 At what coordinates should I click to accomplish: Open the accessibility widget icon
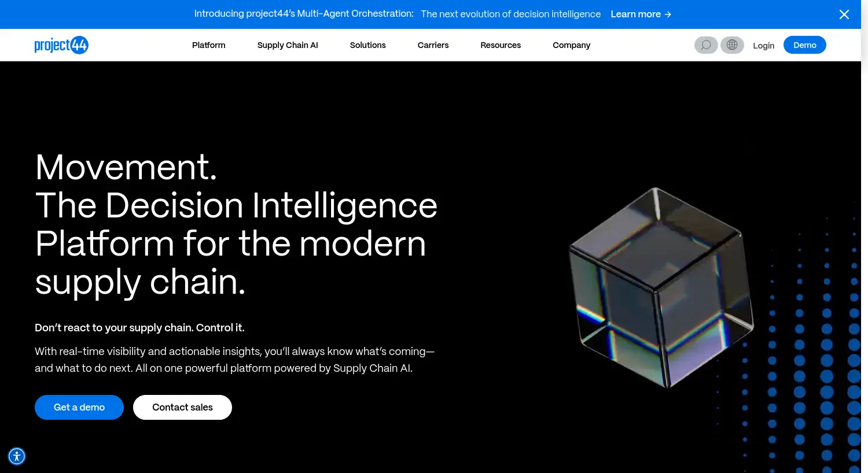17,456
